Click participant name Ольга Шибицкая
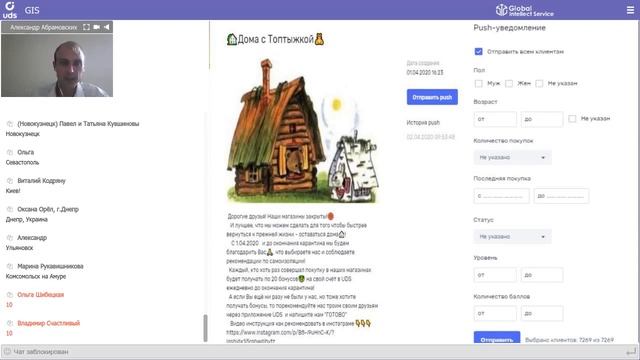The width and height of the screenshot is (640, 360). click(x=40, y=295)
